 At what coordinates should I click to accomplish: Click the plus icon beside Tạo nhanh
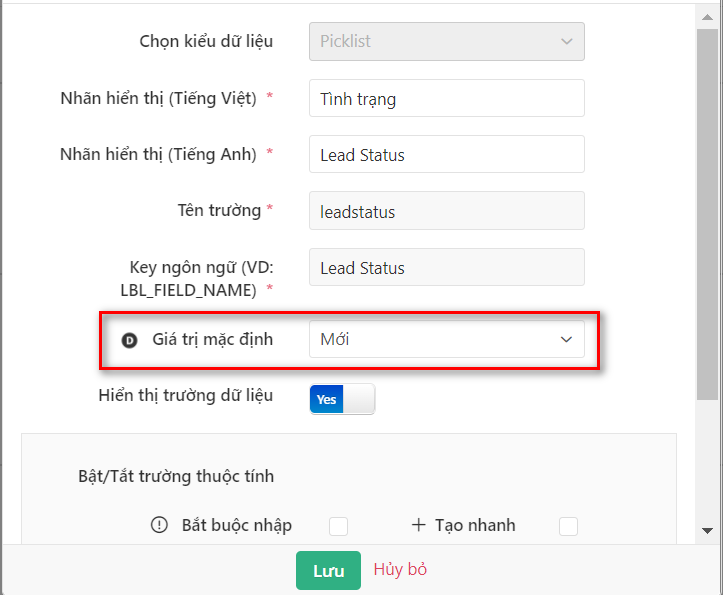(x=418, y=525)
